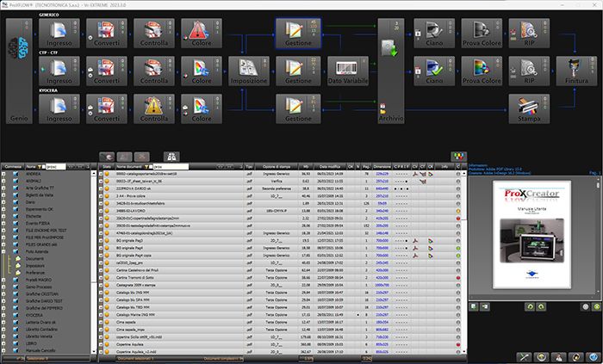Sort by Data modifica column
Screen dimensions: 603x364
pyautogui.click(x=330, y=167)
